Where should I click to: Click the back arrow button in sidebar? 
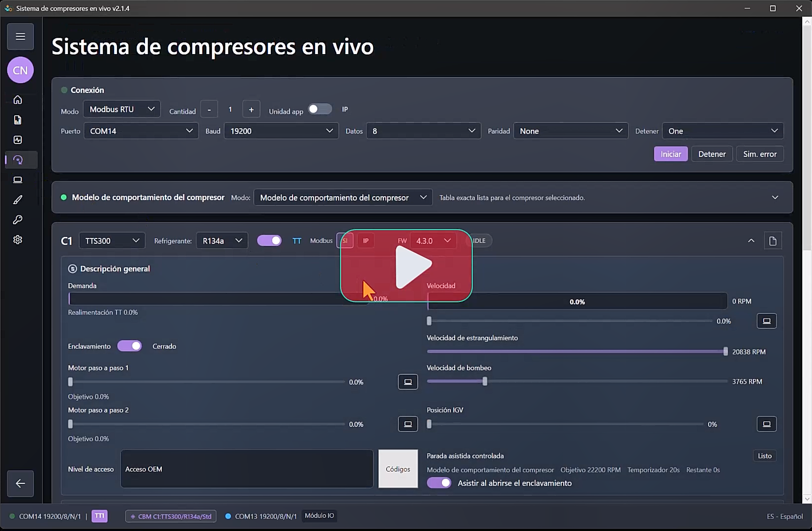[x=20, y=483]
